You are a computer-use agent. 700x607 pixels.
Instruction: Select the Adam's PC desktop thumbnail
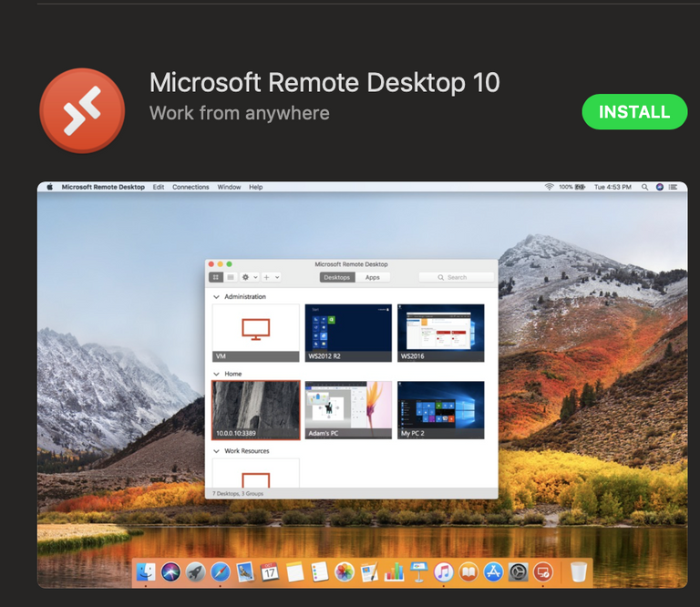point(348,410)
